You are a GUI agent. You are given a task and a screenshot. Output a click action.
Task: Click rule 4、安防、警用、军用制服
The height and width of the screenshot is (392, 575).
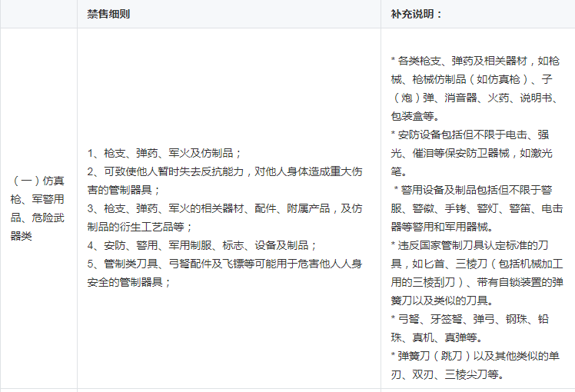202,245
